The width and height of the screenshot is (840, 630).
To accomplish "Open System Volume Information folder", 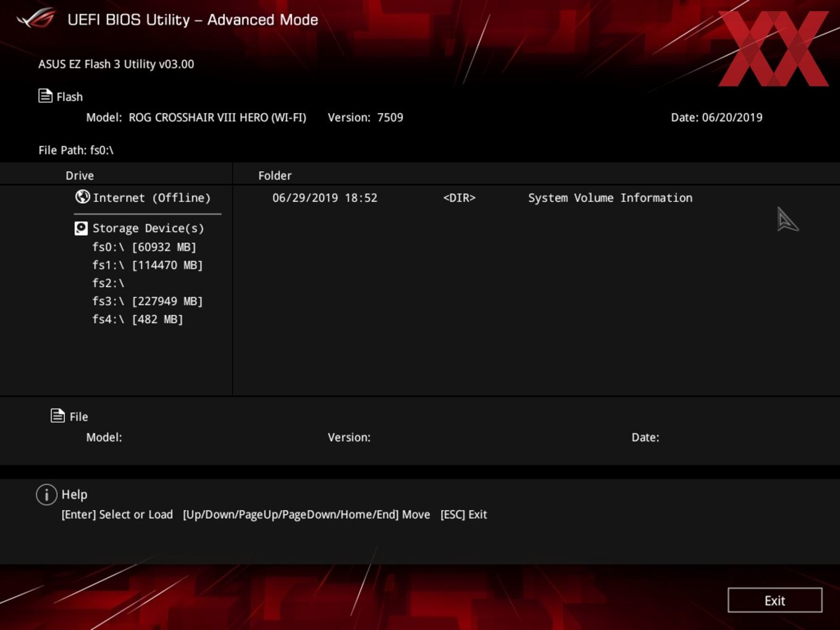I will coord(610,198).
